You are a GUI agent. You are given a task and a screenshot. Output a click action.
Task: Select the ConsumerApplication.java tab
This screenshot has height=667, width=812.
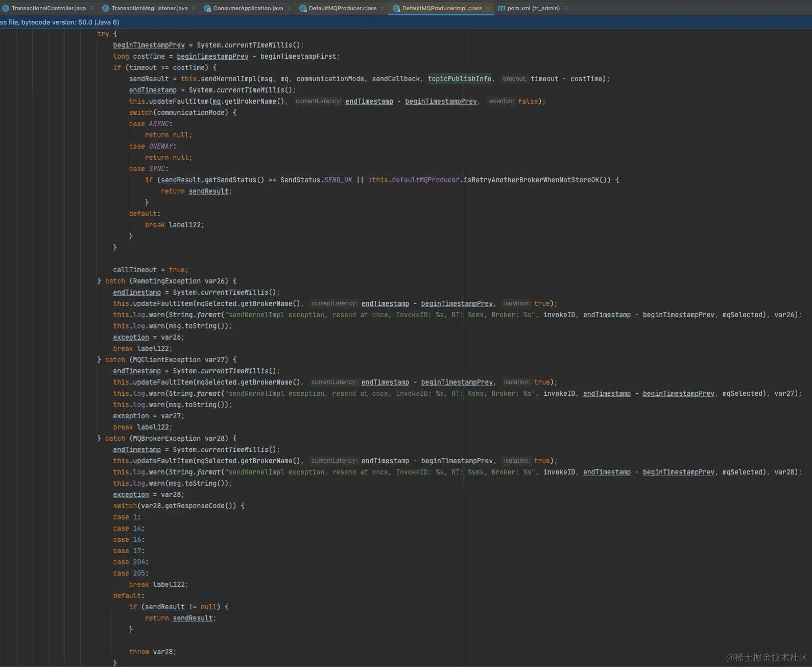(248, 8)
